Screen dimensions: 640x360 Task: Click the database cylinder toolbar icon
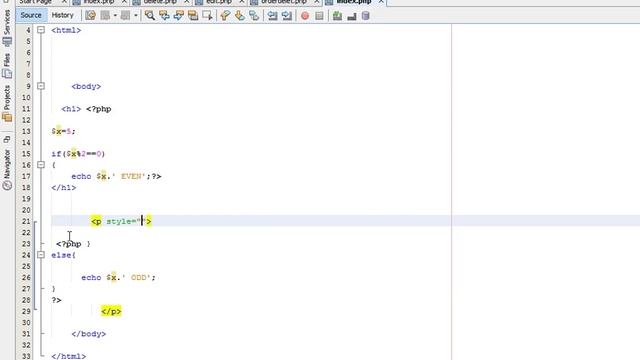(366, 16)
